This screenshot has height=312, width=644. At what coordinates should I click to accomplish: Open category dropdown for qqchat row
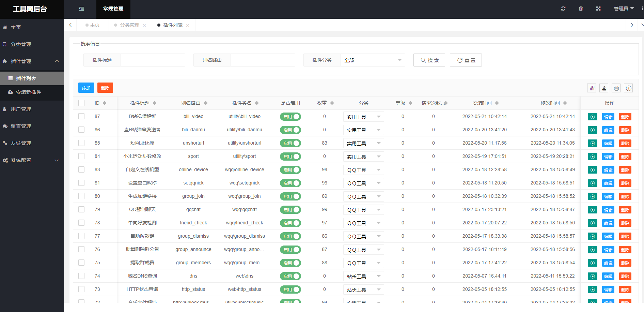363,210
